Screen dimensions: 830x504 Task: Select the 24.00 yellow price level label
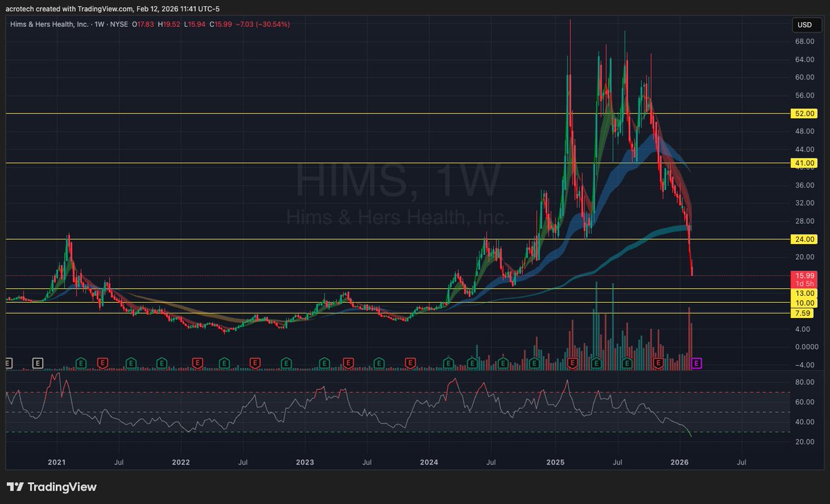click(x=803, y=239)
